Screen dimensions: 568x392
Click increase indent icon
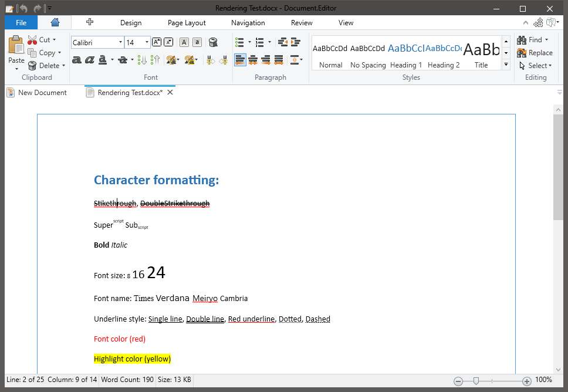296,42
